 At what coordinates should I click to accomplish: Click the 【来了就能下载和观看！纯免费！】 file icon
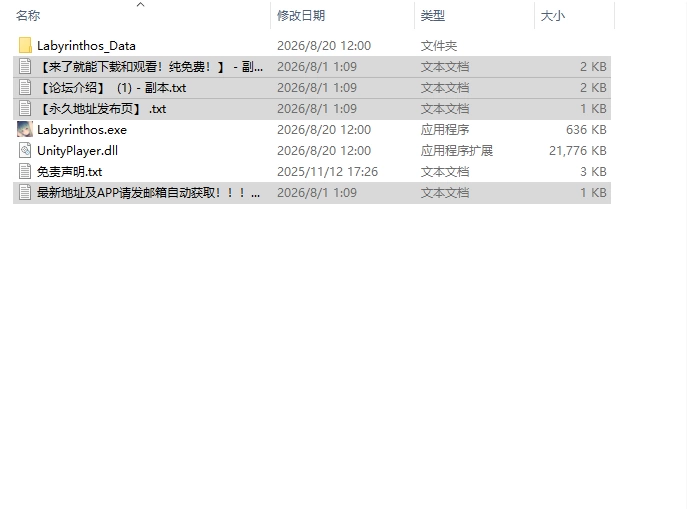[x=25, y=67]
